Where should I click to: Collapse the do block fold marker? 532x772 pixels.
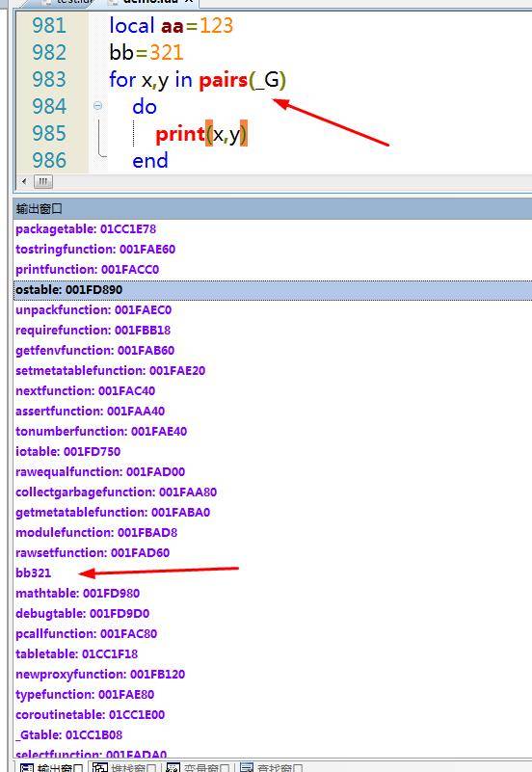tap(98, 105)
